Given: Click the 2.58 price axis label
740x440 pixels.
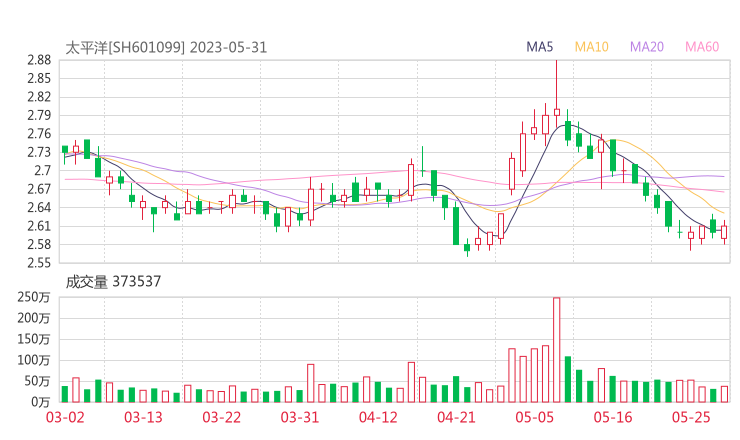Looking at the screenshot, I should [x=39, y=244].
